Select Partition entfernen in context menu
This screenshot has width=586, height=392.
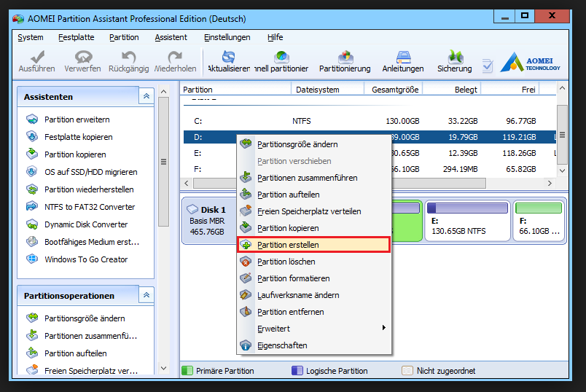pos(314,312)
